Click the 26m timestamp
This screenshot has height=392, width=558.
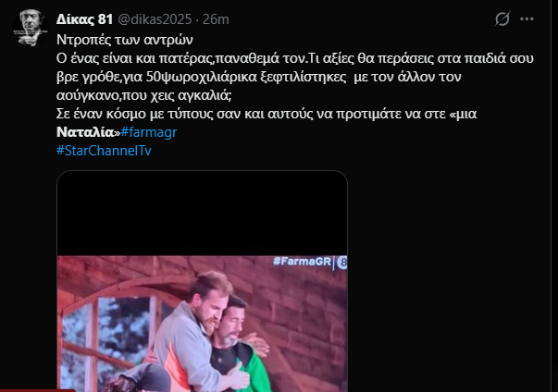pos(216,19)
